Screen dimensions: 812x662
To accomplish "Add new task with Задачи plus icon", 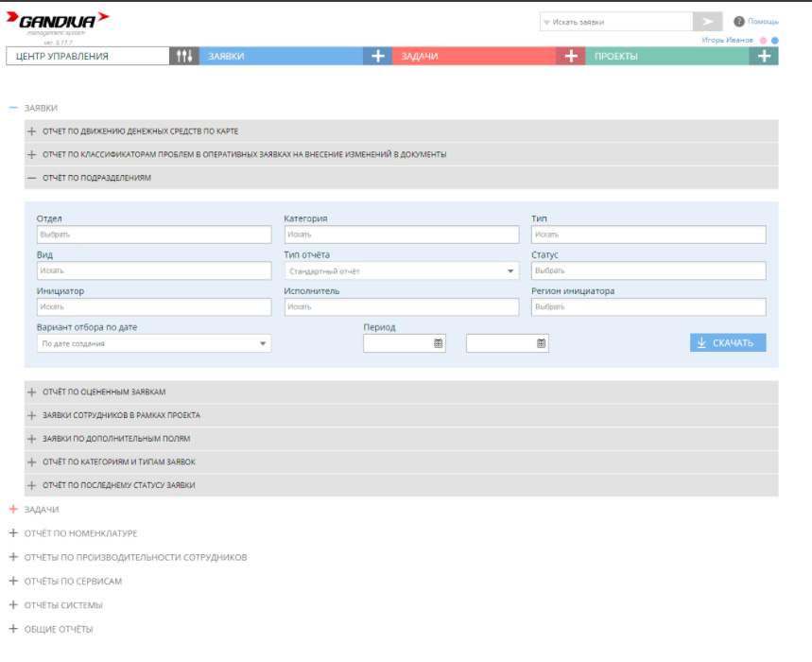I will pyautogui.click(x=571, y=56).
